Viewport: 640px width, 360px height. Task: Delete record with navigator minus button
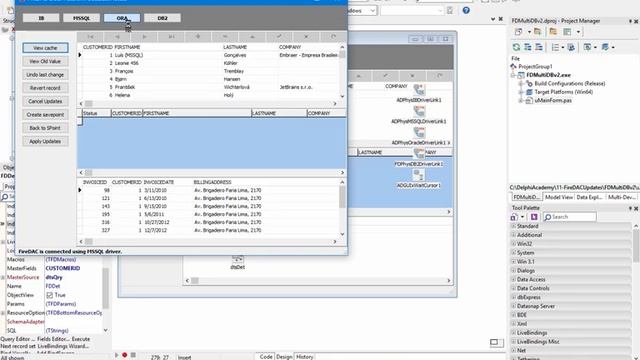(x=225, y=37)
